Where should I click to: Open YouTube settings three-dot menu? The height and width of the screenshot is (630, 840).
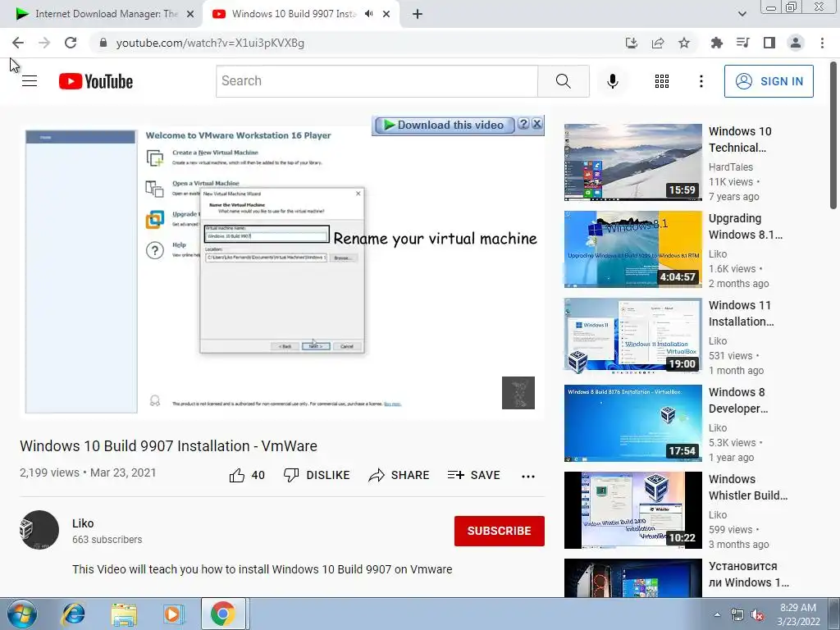click(701, 81)
